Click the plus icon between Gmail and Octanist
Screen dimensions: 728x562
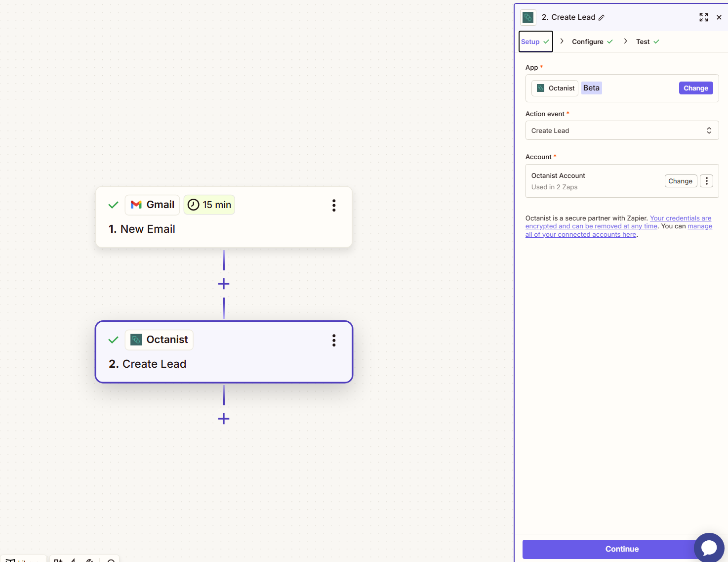pyautogui.click(x=223, y=284)
